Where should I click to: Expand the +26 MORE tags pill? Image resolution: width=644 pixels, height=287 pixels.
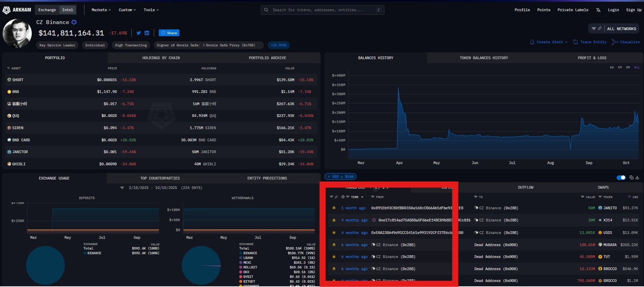pos(278,45)
